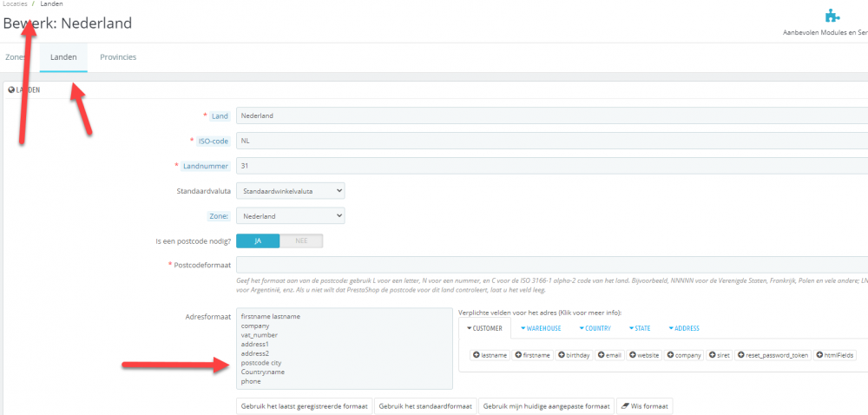Open the ADDRESS fields tab

click(x=684, y=328)
